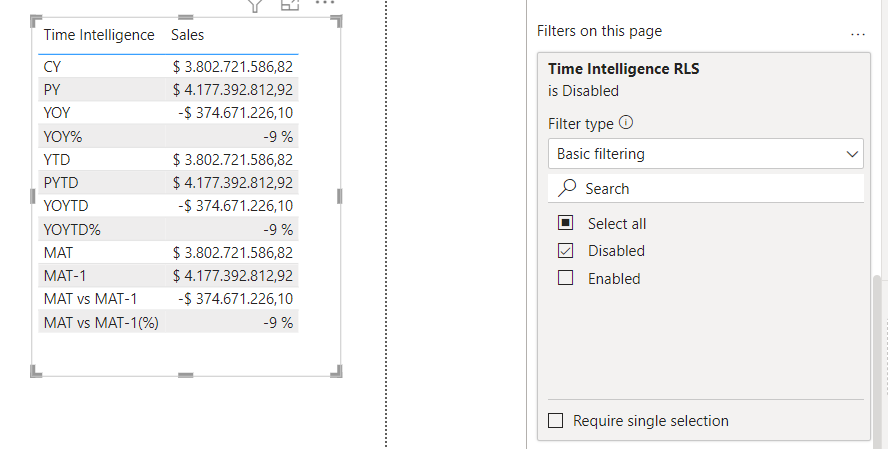Sort by the Time Intelligence column header
This screenshot has height=449, width=888.
click(99, 35)
